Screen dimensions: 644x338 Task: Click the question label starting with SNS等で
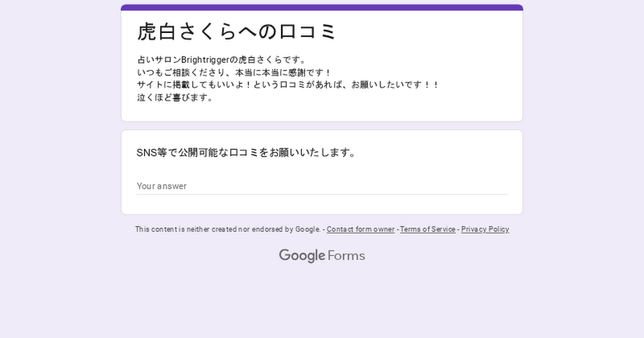click(x=246, y=153)
